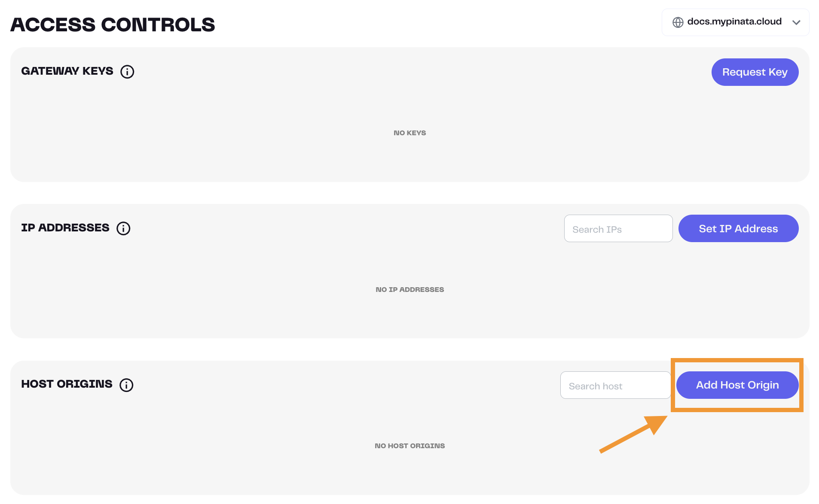Click the Gateway Keys section title
The height and width of the screenshot is (504, 819).
click(67, 71)
